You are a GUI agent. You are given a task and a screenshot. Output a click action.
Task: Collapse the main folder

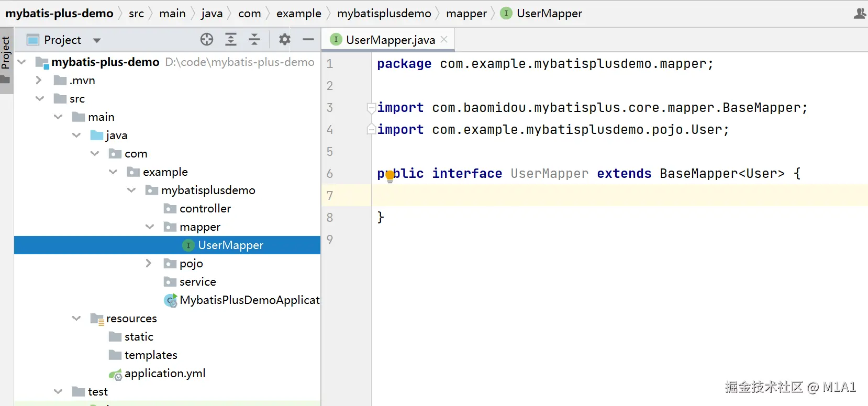(x=58, y=117)
